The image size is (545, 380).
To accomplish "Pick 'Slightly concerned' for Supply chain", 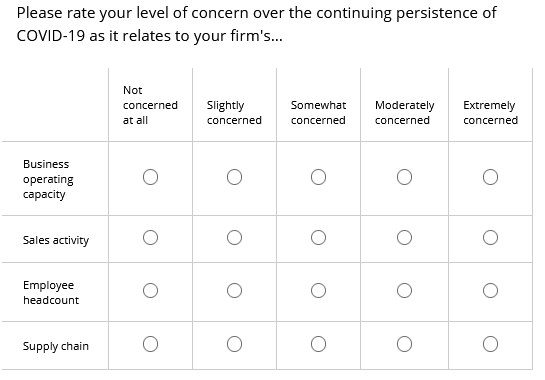I will [x=235, y=344].
